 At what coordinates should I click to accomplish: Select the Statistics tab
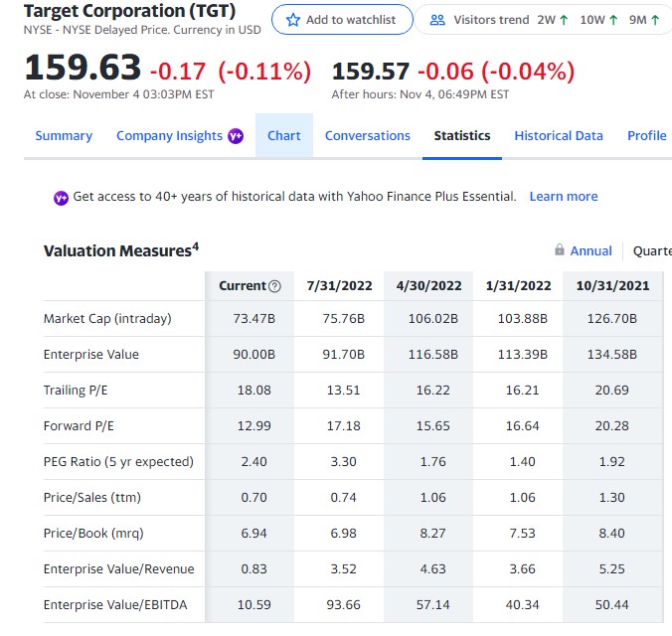pos(462,136)
